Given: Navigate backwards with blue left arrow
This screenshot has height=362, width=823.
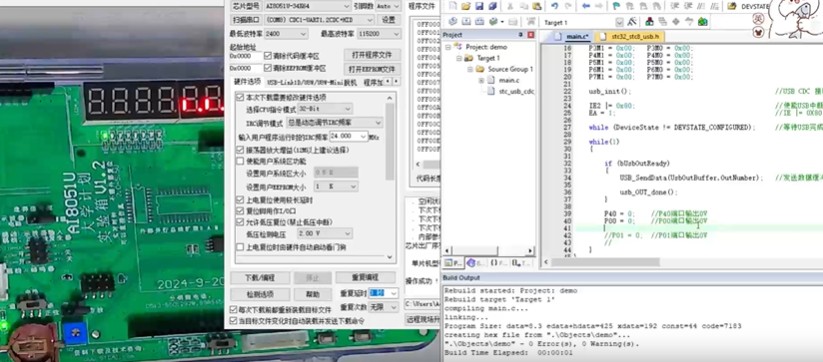Looking at the screenshot, I should coord(586,6).
